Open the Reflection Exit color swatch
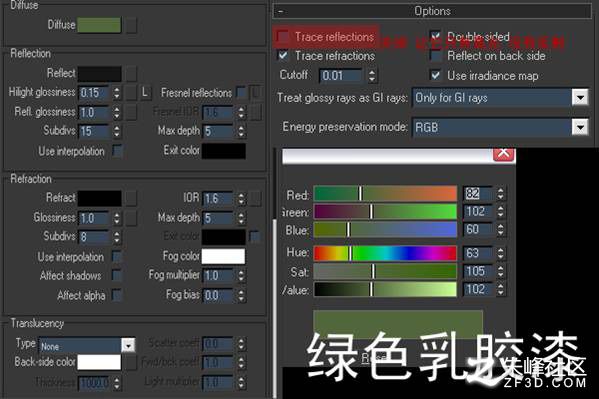Screen dimensions: 599x399 pos(224,151)
